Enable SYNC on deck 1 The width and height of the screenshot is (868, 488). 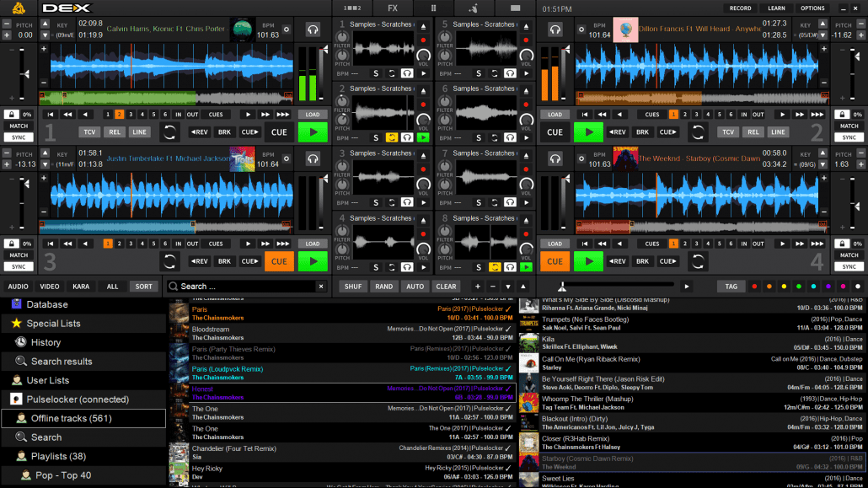coord(19,137)
